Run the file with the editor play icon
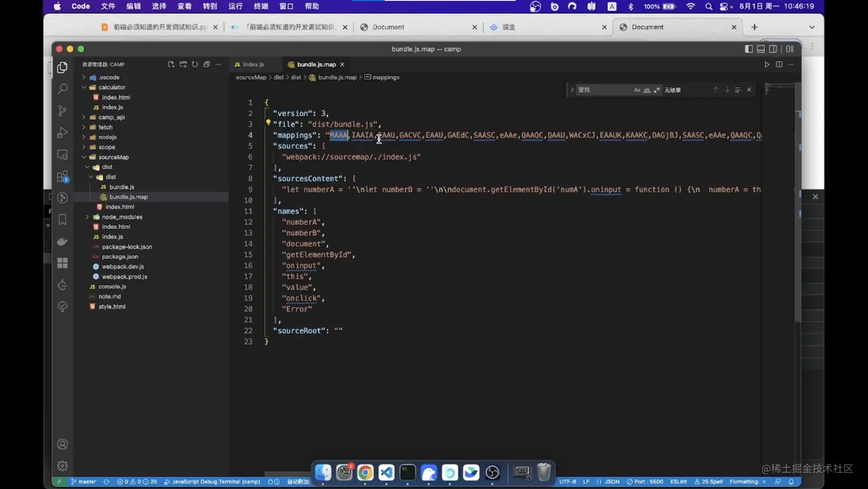The width and height of the screenshot is (868, 489). coord(767,64)
